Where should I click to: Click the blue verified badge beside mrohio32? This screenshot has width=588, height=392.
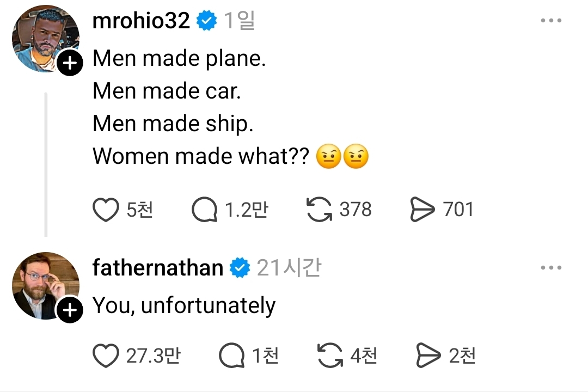pyautogui.click(x=207, y=21)
